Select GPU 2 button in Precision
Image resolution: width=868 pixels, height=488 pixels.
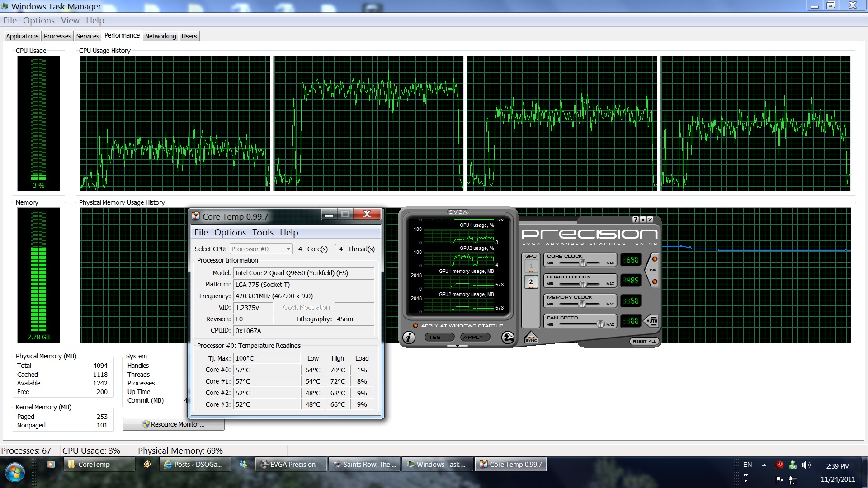coord(531,282)
